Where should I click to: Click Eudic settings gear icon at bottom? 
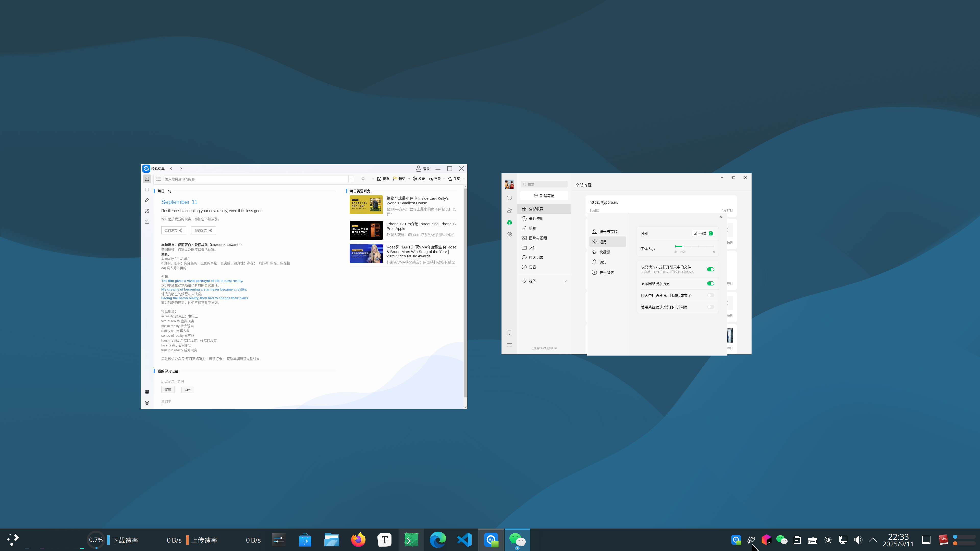(147, 403)
